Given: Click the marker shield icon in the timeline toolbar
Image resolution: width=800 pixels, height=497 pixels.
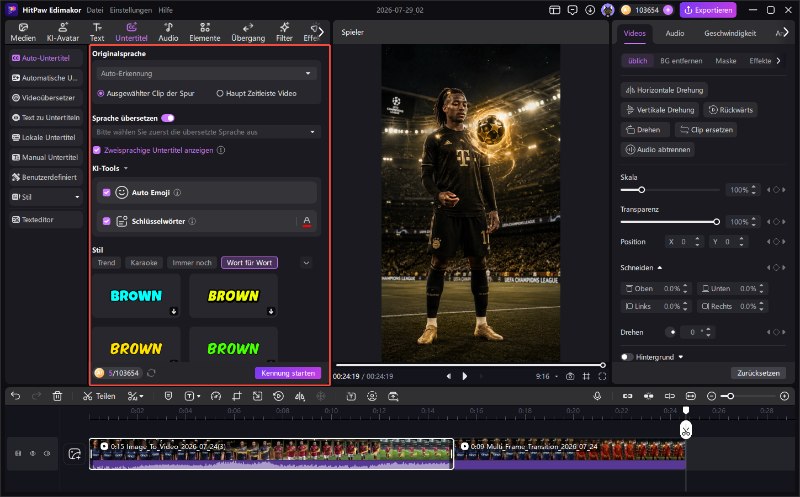Looking at the screenshot, I should (x=168, y=396).
